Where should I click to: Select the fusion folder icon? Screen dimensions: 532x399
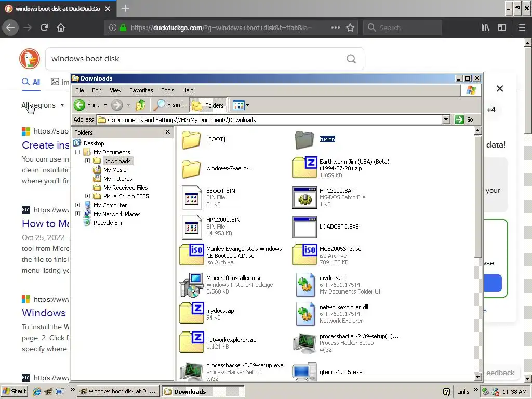coord(304,139)
